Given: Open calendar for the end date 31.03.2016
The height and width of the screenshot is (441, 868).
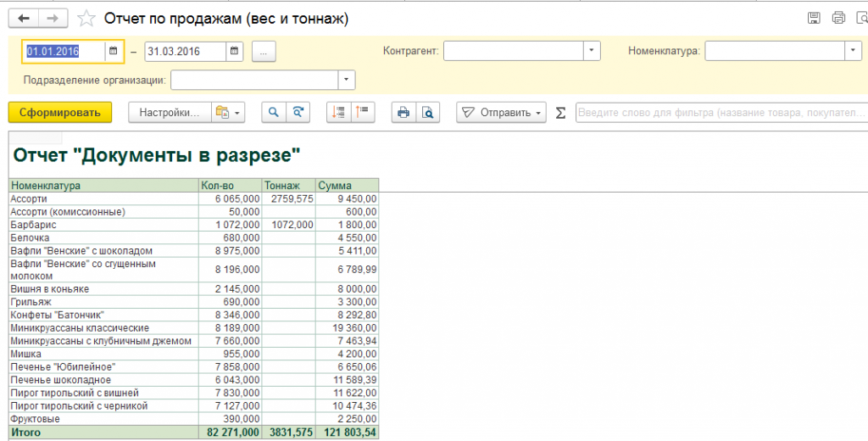Looking at the screenshot, I should pyautogui.click(x=234, y=51).
